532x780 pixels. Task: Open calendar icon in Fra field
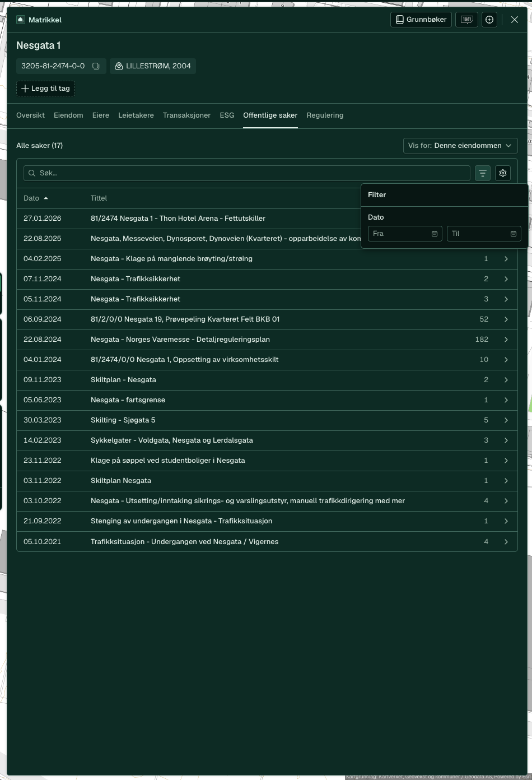point(435,234)
